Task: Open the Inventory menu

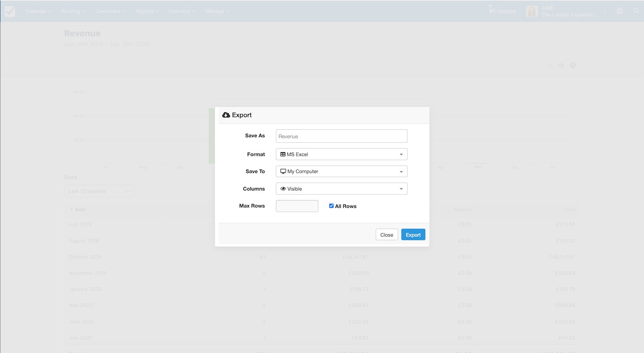Action: click(x=181, y=11)
